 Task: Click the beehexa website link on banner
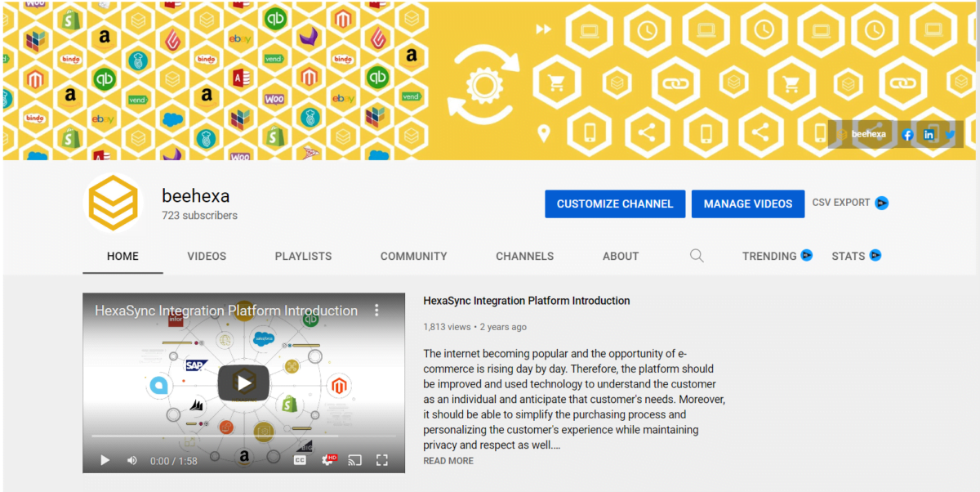pos(862,134)
